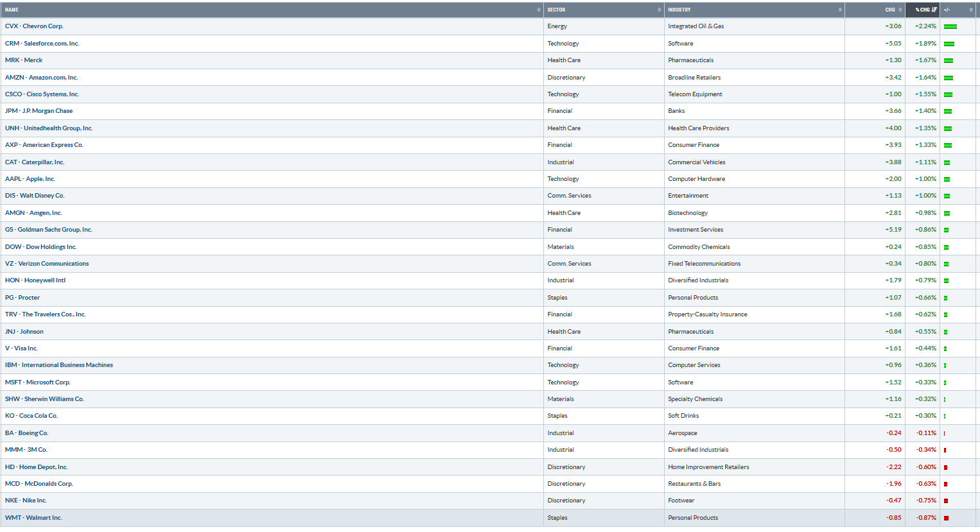Select KO - Coca Cola Co.
Viewport: 980px width, 532px height.
click(31, 416)
